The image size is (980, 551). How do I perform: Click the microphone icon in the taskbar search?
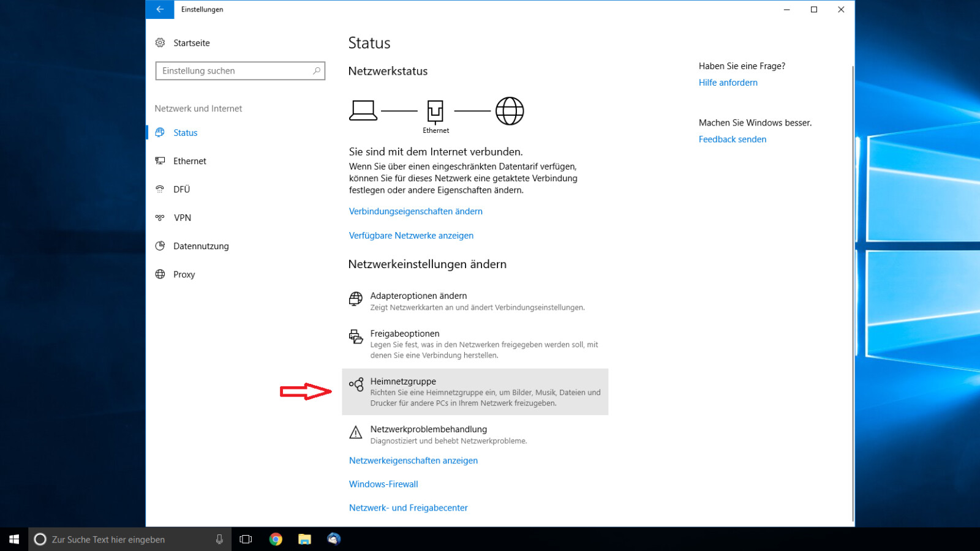click(x=220, y=539)
